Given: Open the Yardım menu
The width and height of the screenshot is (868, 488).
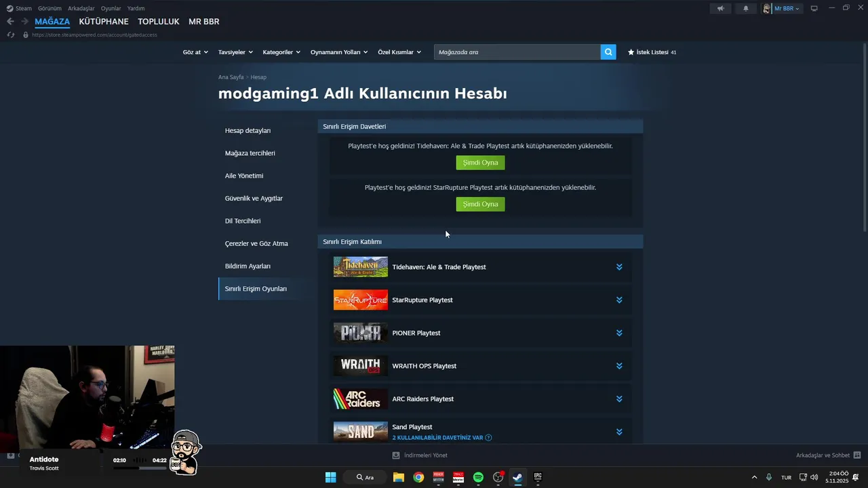Looking at the screenshot, I should [136, 8].
